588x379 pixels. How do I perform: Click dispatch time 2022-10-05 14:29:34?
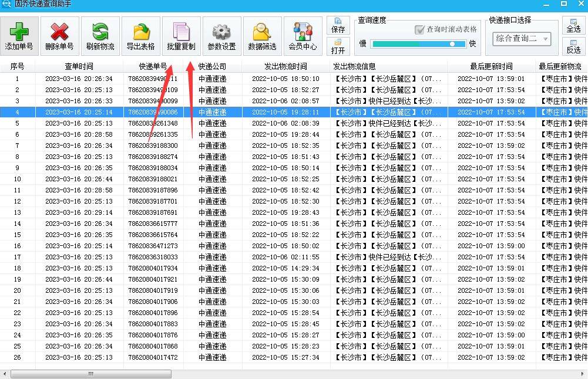point(285,268)
